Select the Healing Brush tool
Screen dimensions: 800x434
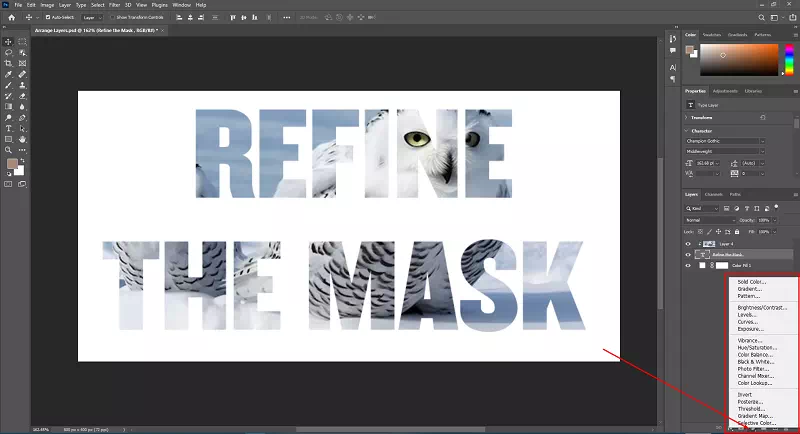click(22, 74)
